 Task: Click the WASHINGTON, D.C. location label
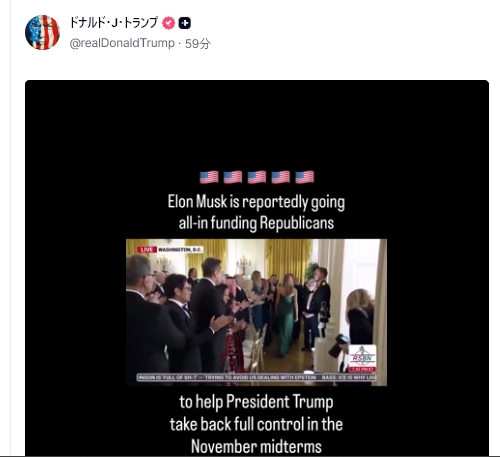pyautogui.click(x=180, y=249)
